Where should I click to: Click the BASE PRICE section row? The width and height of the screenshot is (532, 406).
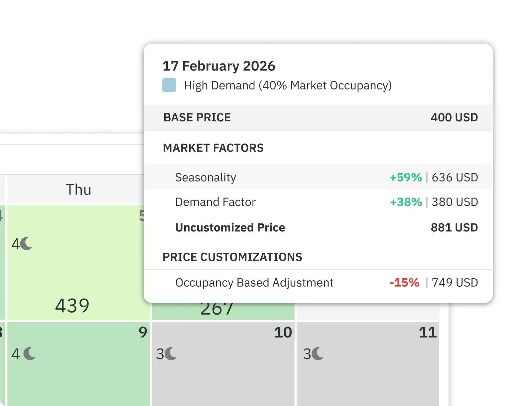pyautogui.click(x=197, y=117)
